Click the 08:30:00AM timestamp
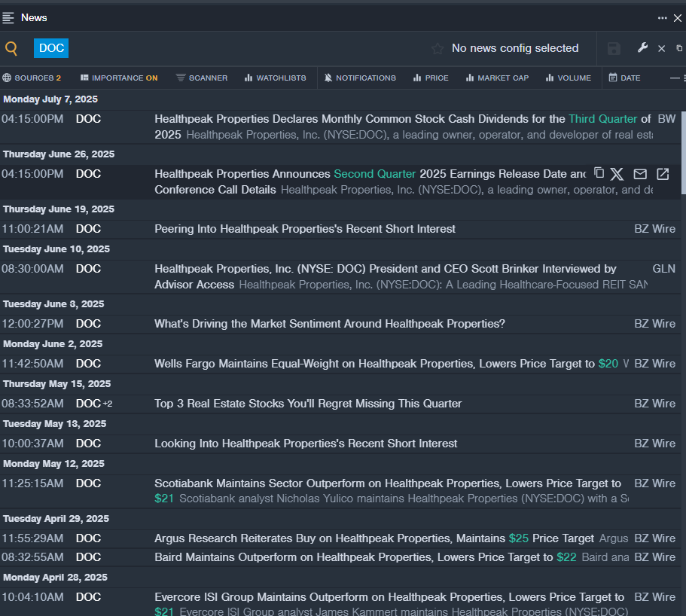This screenshot has width=686, height=616. 32,269
